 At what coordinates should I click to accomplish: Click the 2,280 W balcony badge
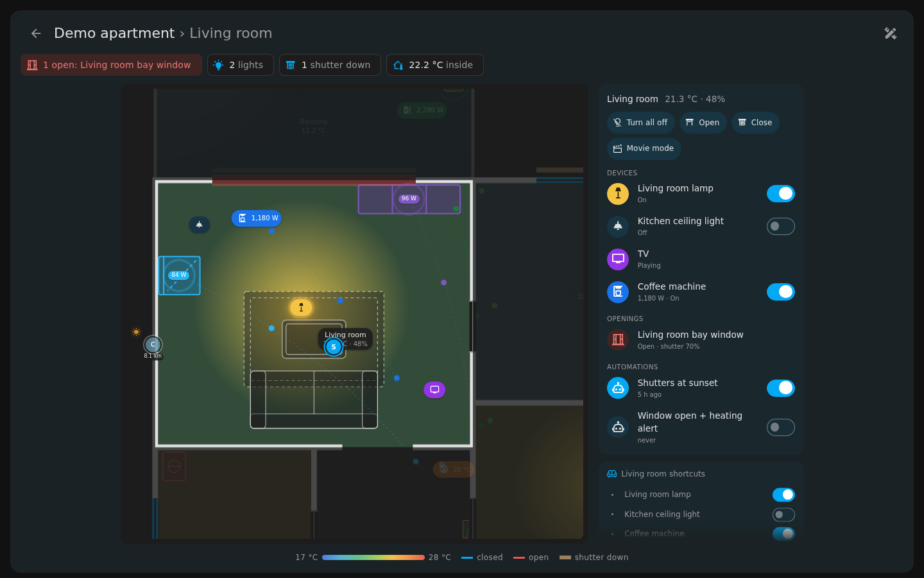tap(422, 110)
